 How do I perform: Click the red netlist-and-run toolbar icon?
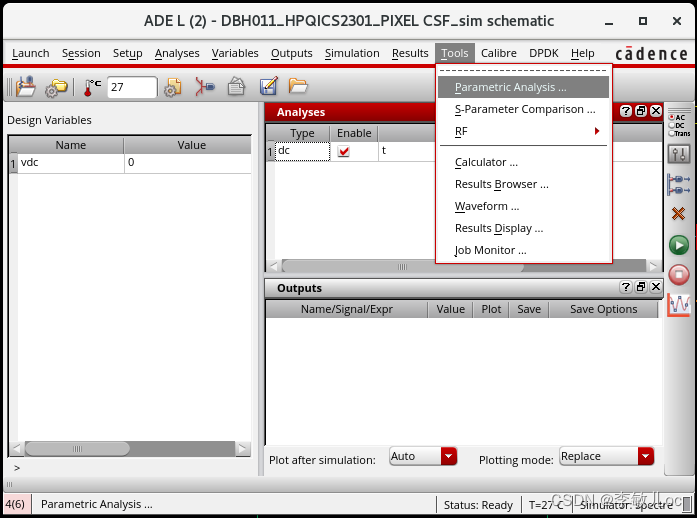[x=204, y=86]
